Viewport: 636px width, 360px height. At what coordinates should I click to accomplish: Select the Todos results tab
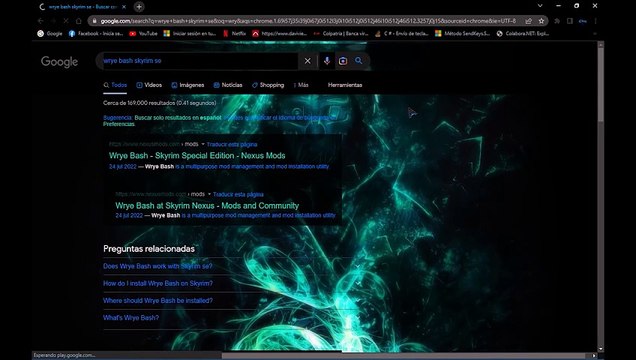(x=115, y=85)
